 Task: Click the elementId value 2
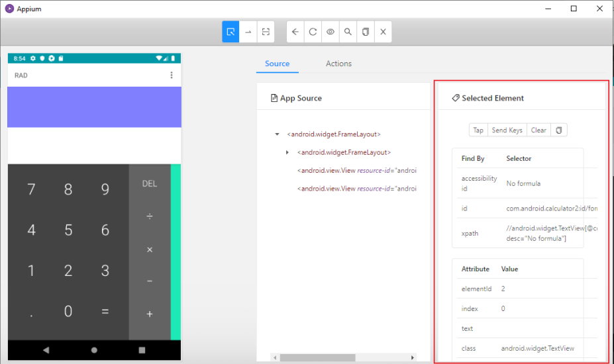coord(503,289)
